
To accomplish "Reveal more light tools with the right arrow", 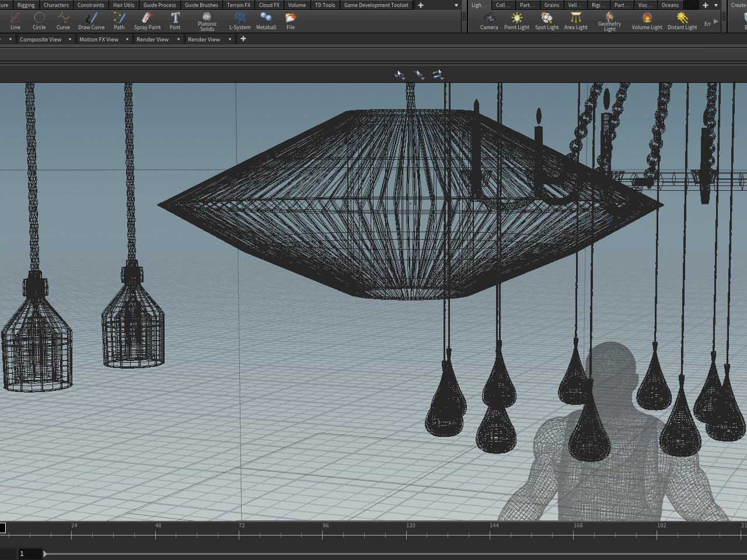I will [716, 22].
